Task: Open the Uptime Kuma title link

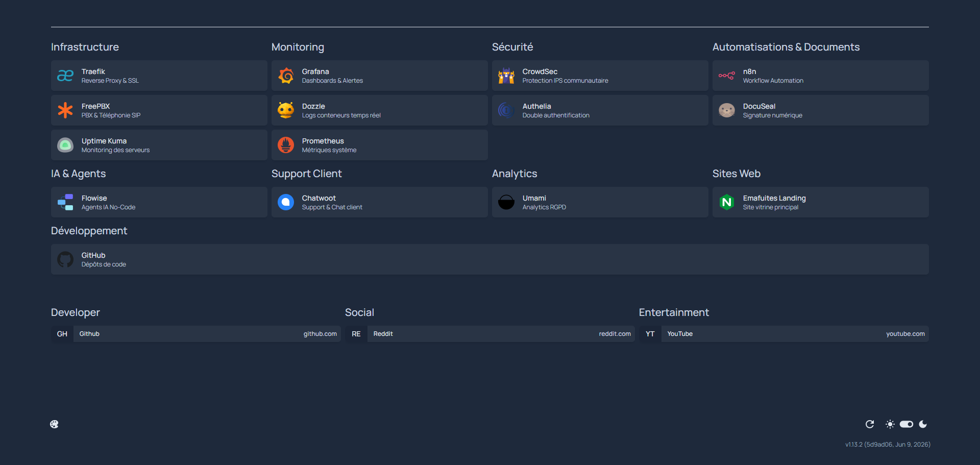Action: 104,141
